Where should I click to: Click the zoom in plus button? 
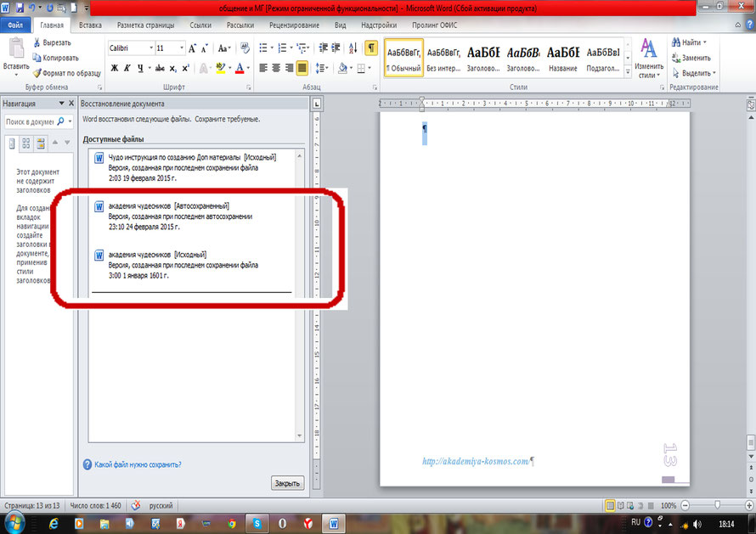click(x=748, y=506)
